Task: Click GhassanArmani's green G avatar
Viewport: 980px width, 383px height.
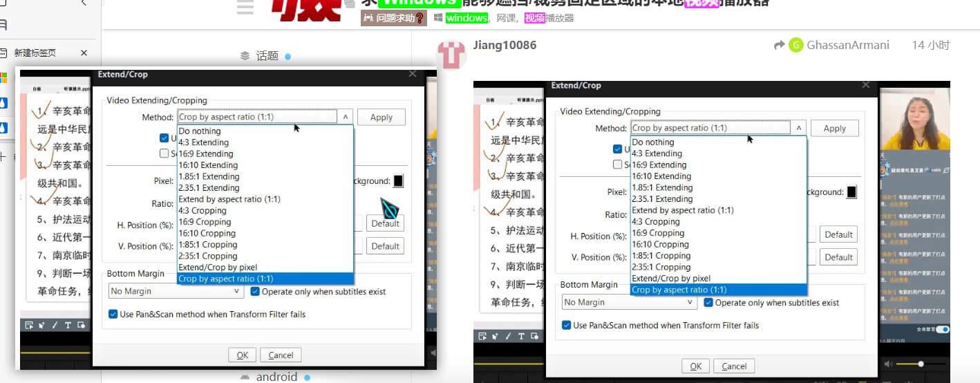Action: click(795, 45)
